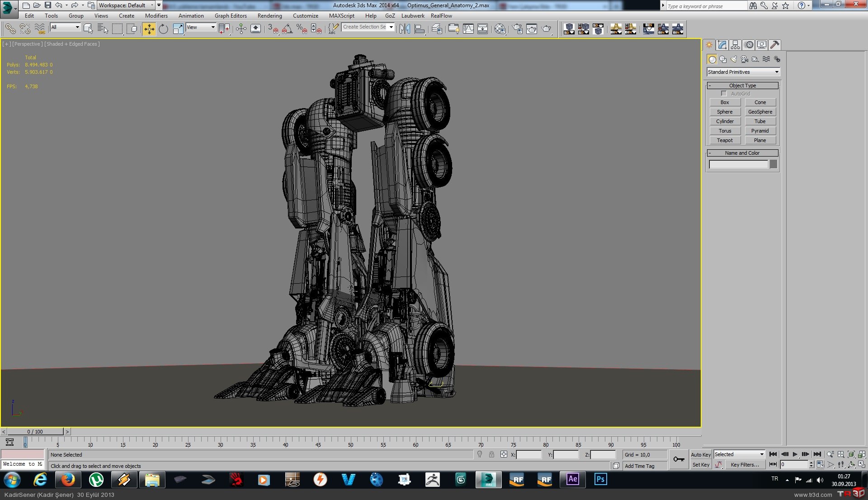
Task: Create a Box primitive
Action: (x=725, y=102)
